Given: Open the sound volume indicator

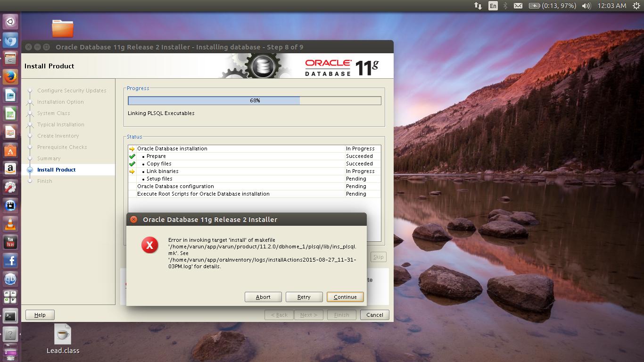Looking at the screenshot, I should 586,6.
